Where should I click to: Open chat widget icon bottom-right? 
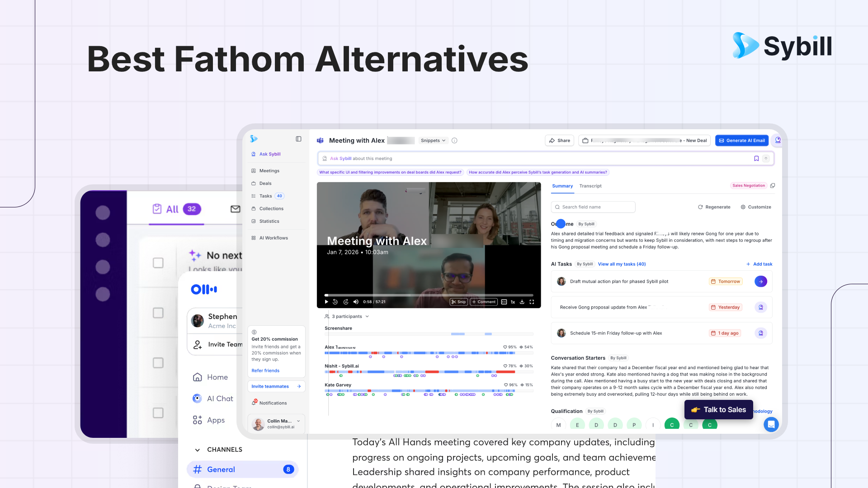771,424
